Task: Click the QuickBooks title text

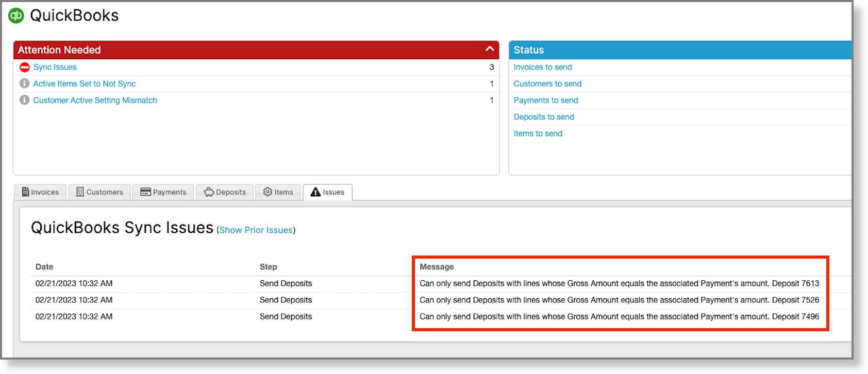Action: (74, 15)
